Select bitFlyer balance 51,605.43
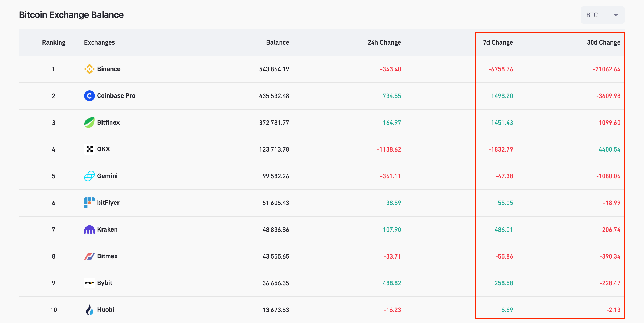Viewport: 644px width, 323px height. coord(276,203)
